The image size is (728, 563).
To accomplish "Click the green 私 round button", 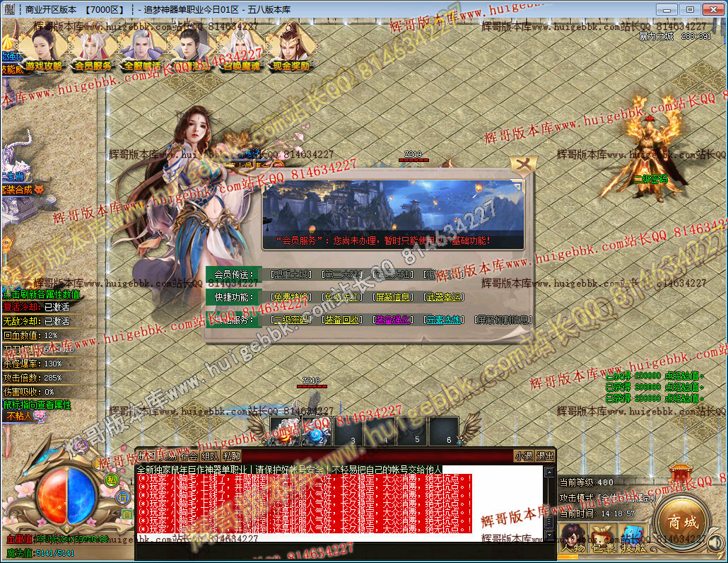I will (112, 480).
